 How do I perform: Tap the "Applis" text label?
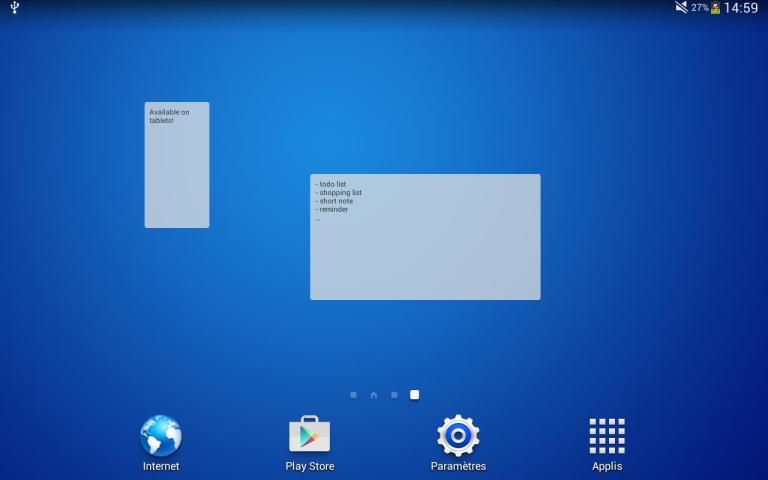607,466
